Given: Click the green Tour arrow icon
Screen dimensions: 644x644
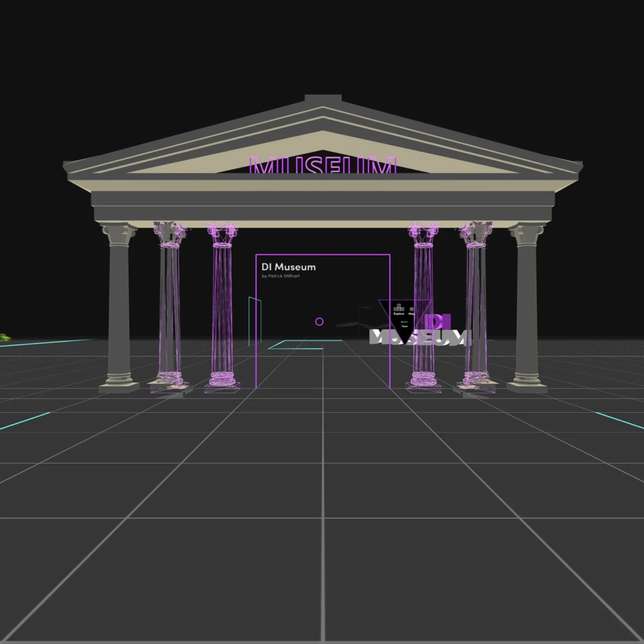Looking at the screenshot, I should tap(405, 322).
